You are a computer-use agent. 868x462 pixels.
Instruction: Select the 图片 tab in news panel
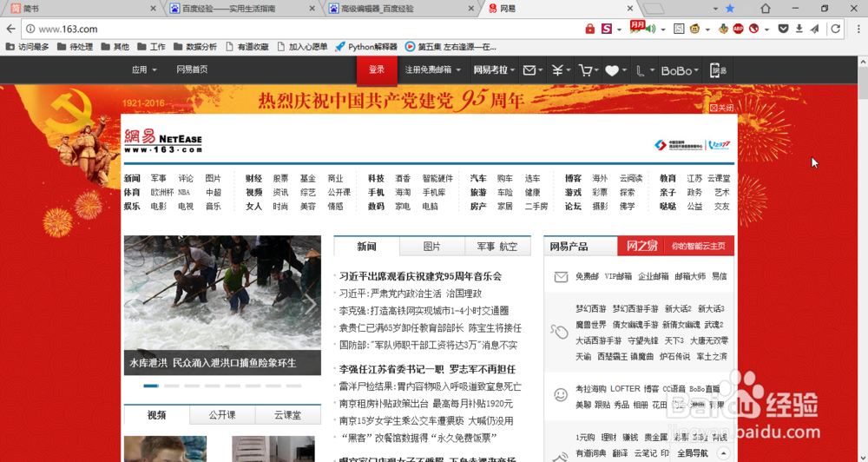click(431, 247)
